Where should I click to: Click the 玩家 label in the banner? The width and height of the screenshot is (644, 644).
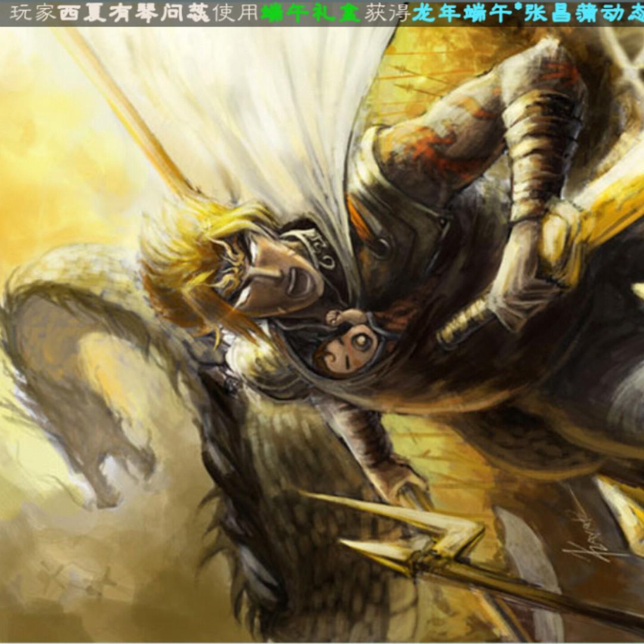pyautogui.click(x=33, y=13)
